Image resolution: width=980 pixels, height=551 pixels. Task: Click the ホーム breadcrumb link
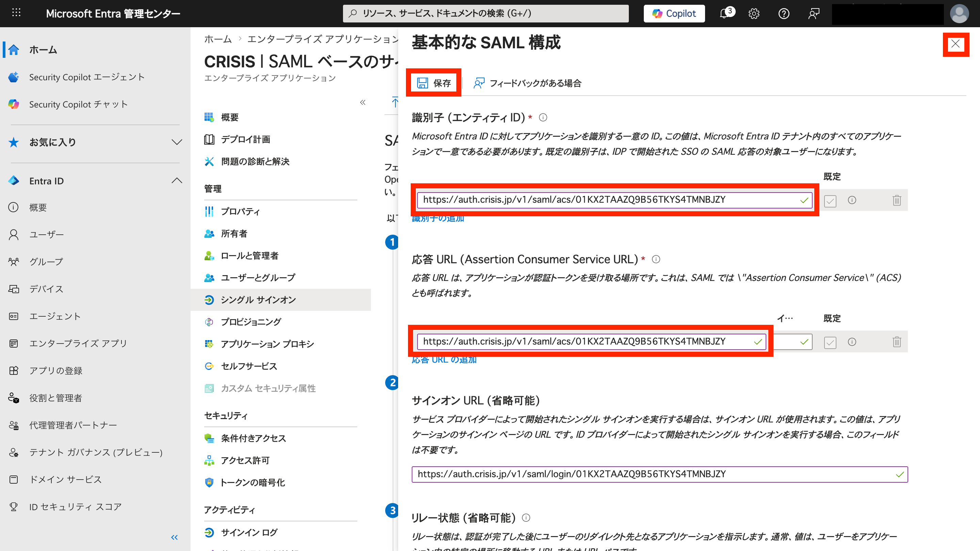click(218, 39)
